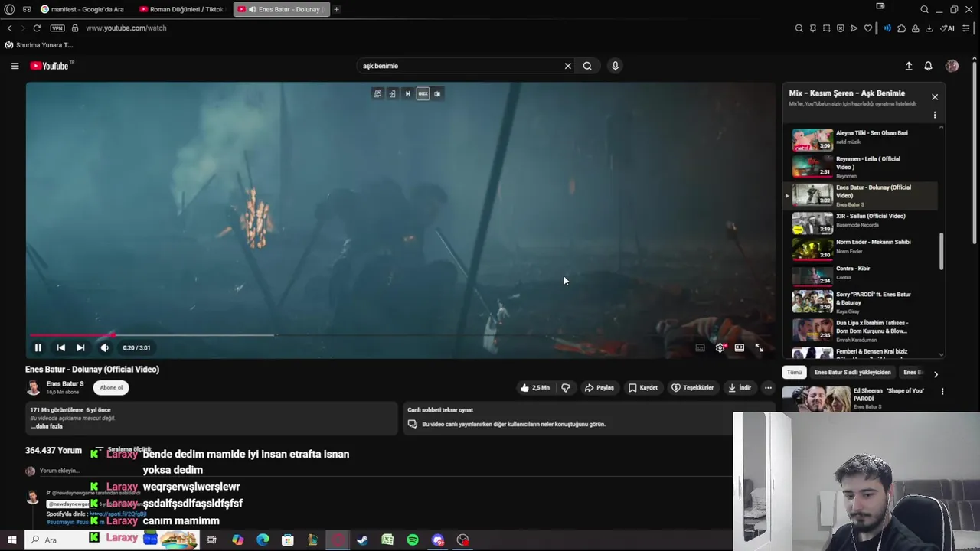Skip to the next video

pyautogui.click(x=80, y=347)
